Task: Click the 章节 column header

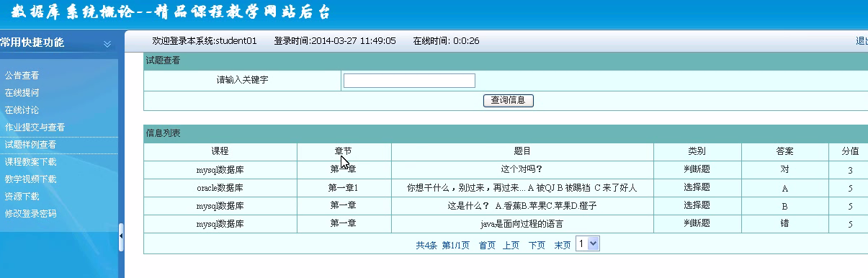Action: click(344, 151)
